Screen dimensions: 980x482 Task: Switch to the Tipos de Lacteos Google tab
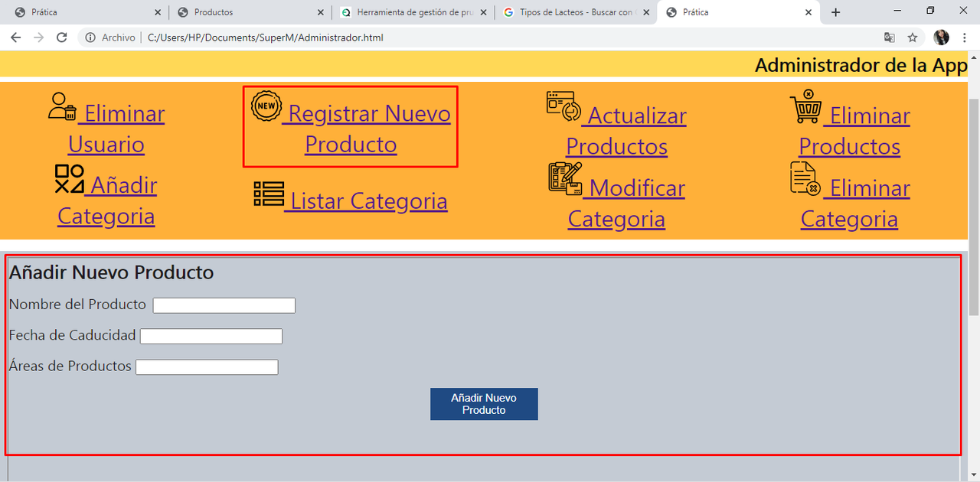(576, 12)
